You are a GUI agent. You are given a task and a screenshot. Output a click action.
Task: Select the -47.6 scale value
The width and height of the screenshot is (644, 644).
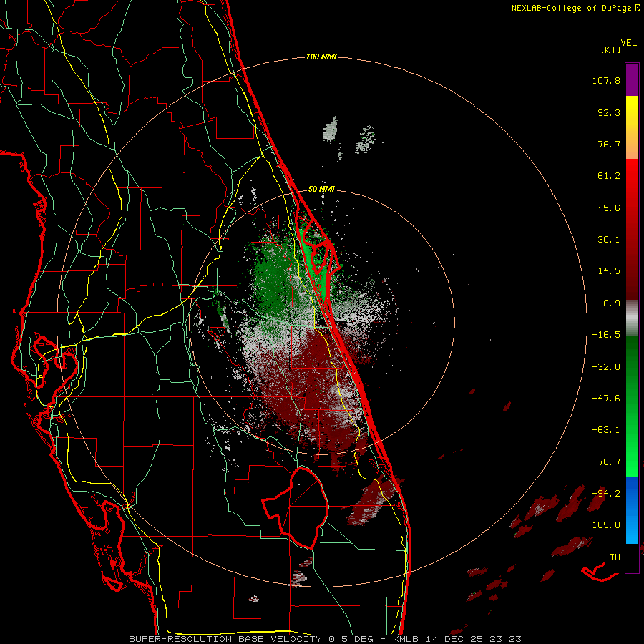click(606, 399)
